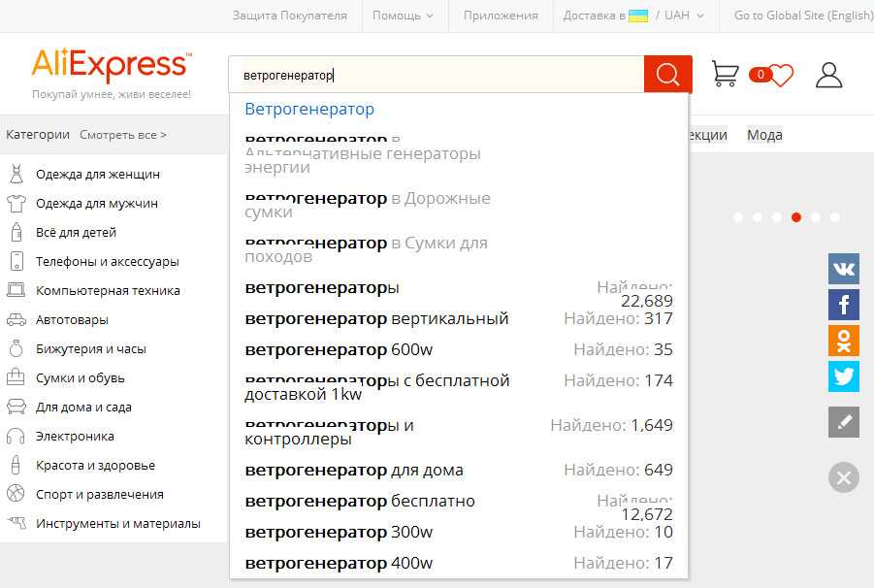The height and width of the screenshot is (588, 874).
Task: Open category Одежда для женщин
Action: click(98, 174)
